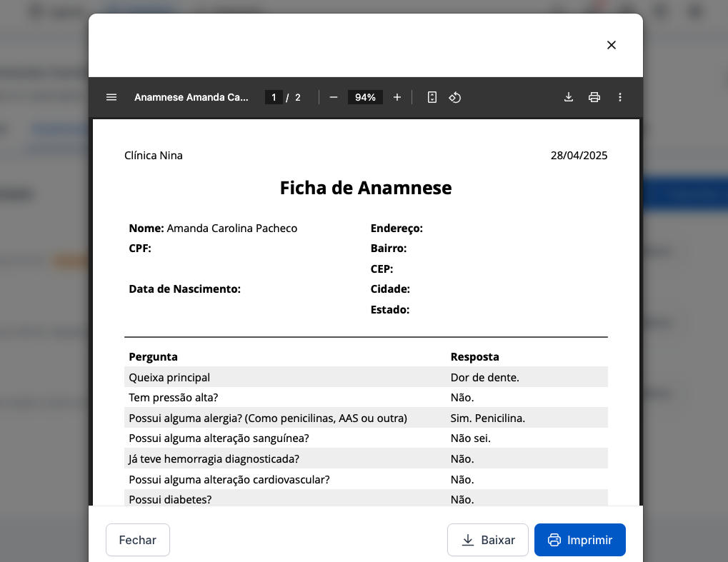Zoom out using the minus icon
The height and width of the screenshot is (562, 728).
(x=333, y=97)
